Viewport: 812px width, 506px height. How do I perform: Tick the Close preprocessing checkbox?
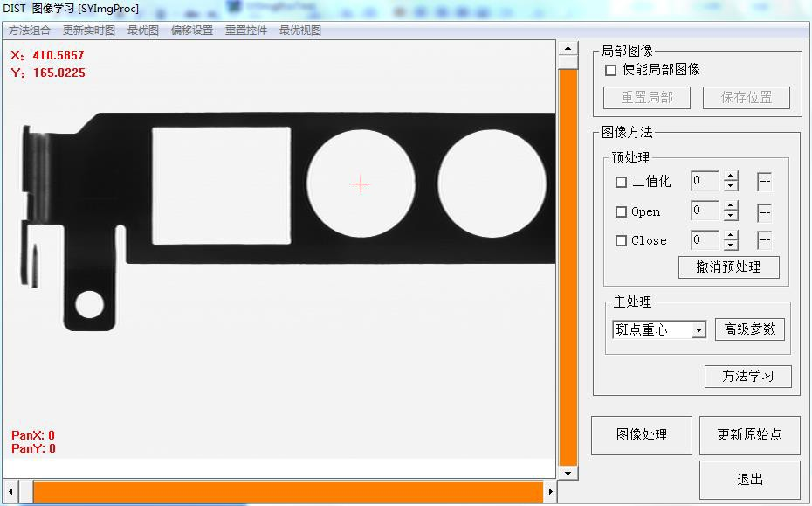click(622, 240)
